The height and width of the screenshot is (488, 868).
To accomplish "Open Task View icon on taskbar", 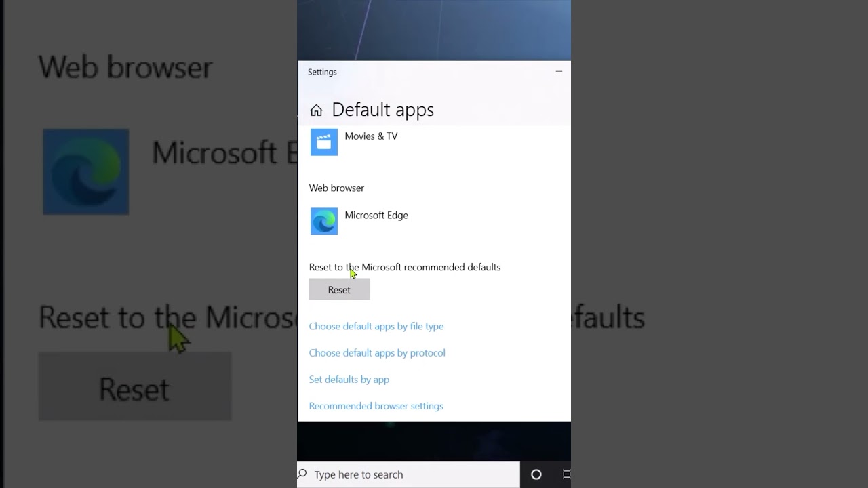I will pyautogui.click(x=566, y=474).
